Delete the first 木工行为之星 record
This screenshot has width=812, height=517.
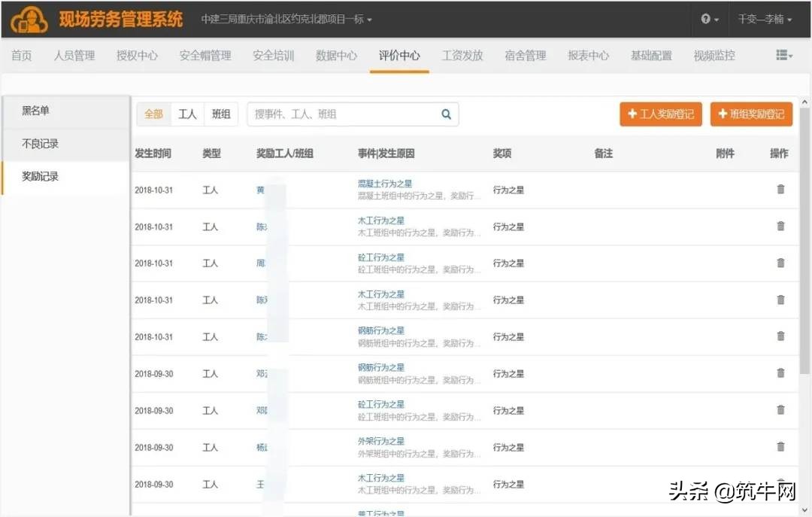[780, 227]
